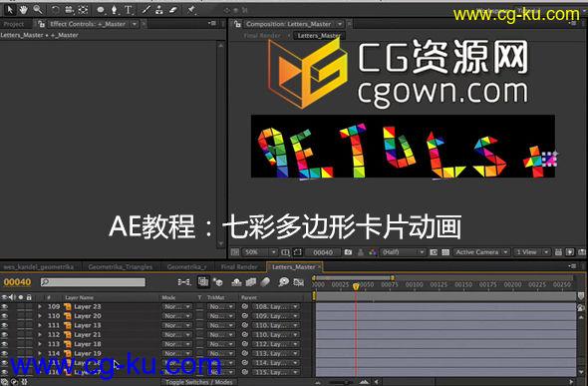Screen dimensions: 588x386
Task: Select the Hand tool
Action: 24,9
